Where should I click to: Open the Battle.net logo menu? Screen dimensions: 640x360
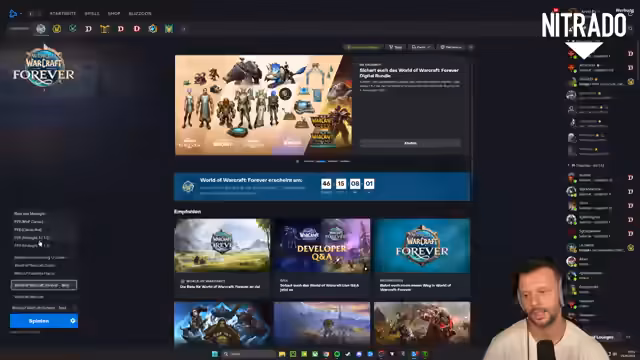click(x=13, y=14)
